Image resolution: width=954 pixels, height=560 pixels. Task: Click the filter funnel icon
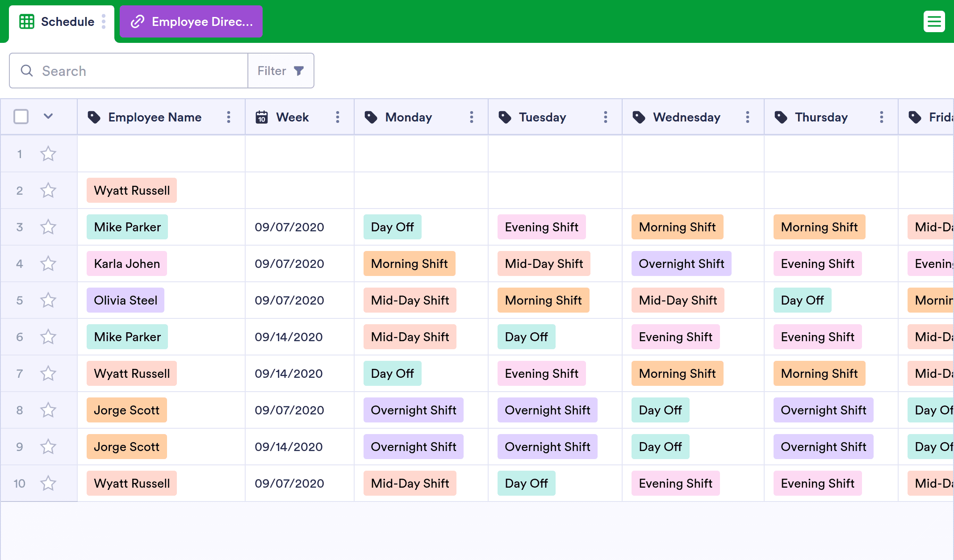click(299, 71)
